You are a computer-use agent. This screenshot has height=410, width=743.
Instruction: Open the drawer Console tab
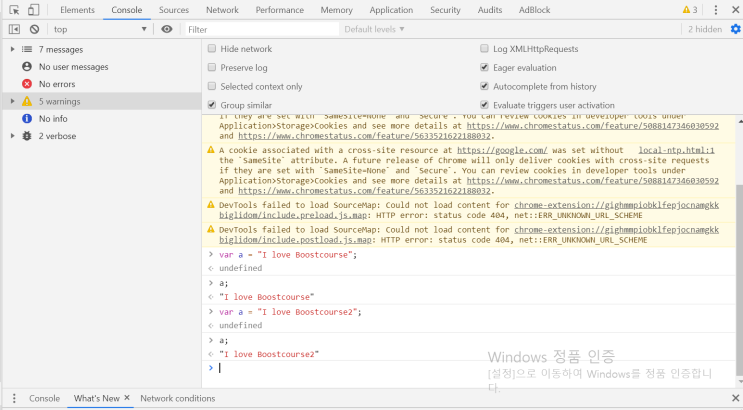point(45,399)
